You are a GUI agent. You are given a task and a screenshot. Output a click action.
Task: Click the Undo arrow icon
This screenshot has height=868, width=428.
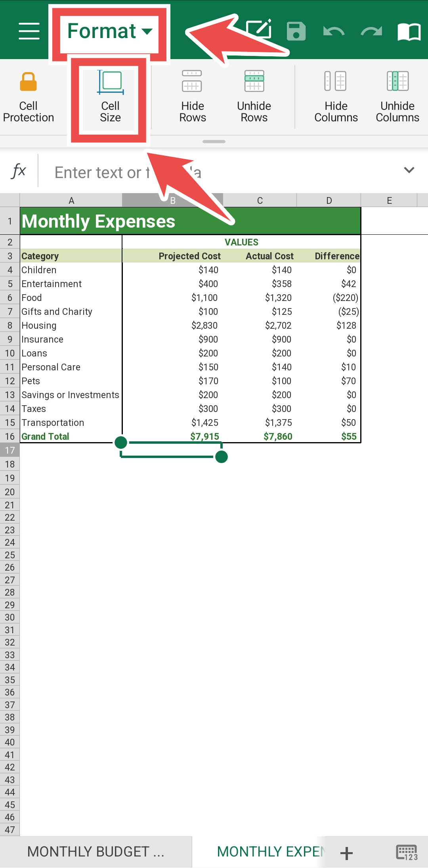click(x=333, y=31)
